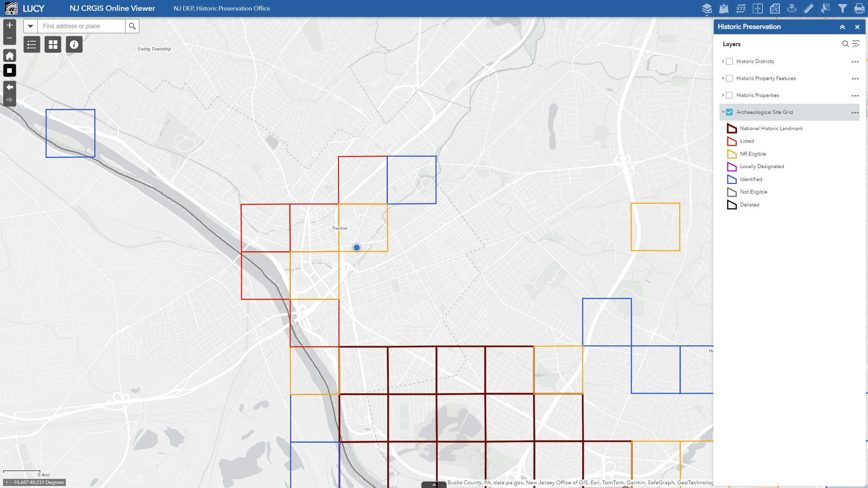Screen dimensions: 868x488
Task: Click the map Home extent button
Action: click(x=9, y=55)
